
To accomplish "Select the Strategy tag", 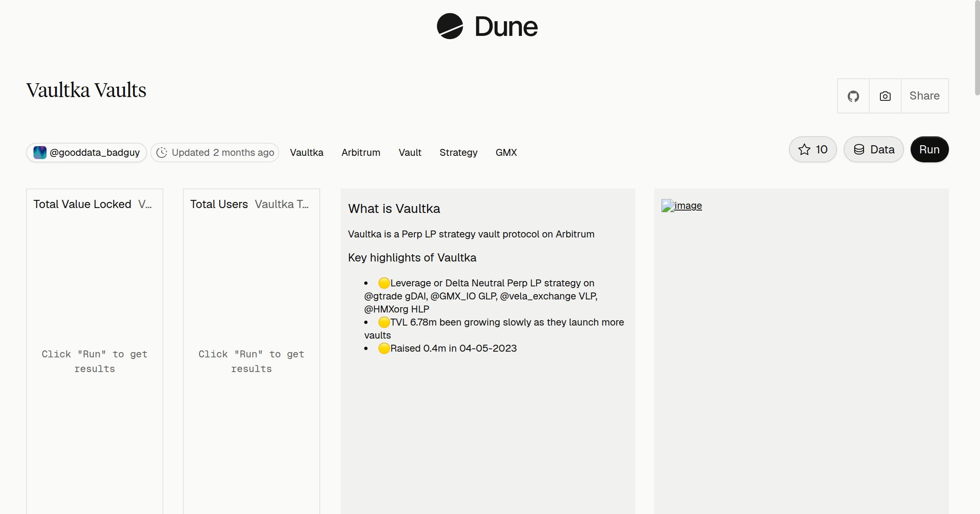I will pos(459,153).
